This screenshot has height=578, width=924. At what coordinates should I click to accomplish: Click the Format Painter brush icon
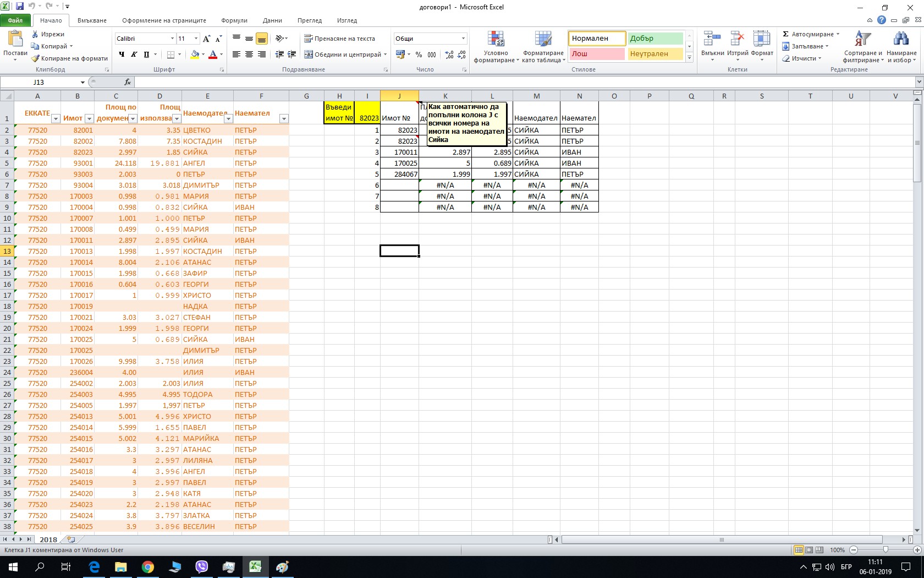(36, 58)
